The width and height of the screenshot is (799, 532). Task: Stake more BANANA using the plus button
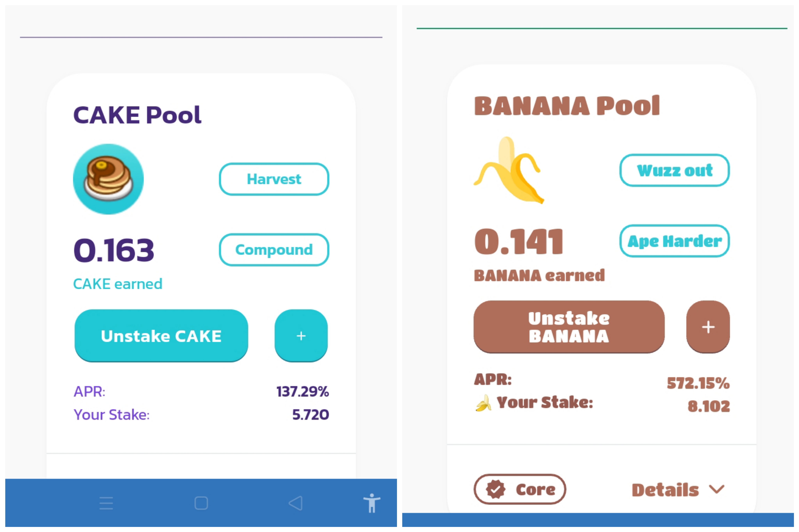[708, 327]
